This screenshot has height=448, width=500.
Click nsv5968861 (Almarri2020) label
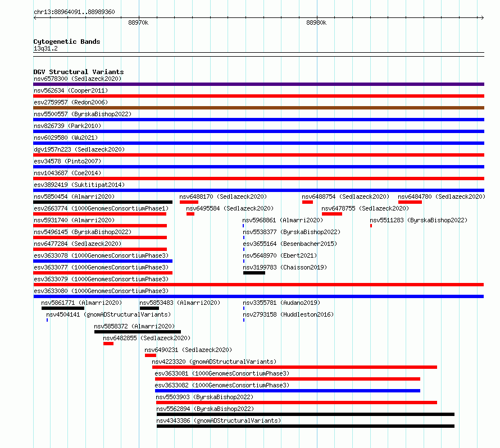pos(283,220)
